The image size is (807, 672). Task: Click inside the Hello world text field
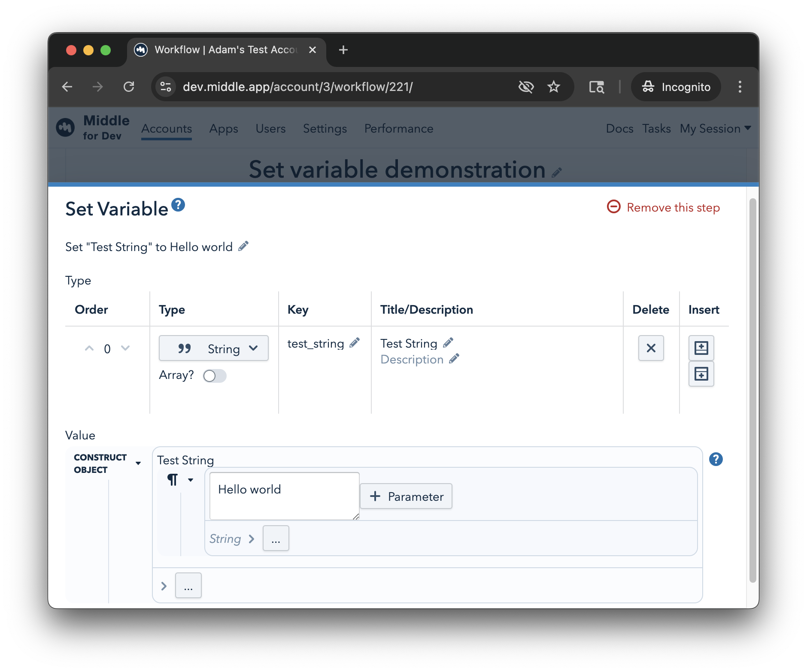tap(283, 495)
